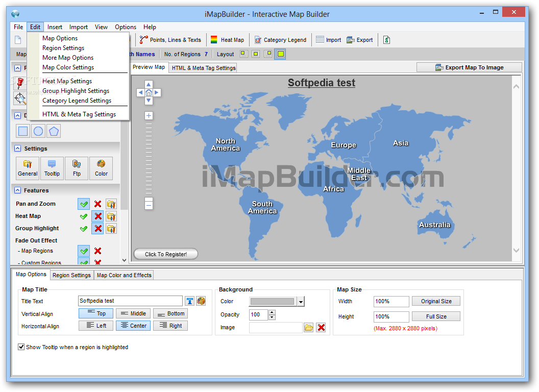The width and height of the screenshot is (539, 392).
Task: Click Export Map To Image button
Action: point(469,67)
